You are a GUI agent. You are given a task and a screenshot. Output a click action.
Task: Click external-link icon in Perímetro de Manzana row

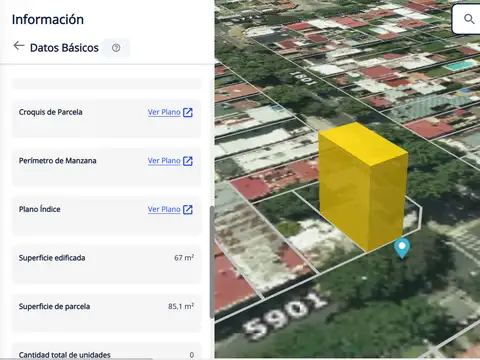pos(188,161)
